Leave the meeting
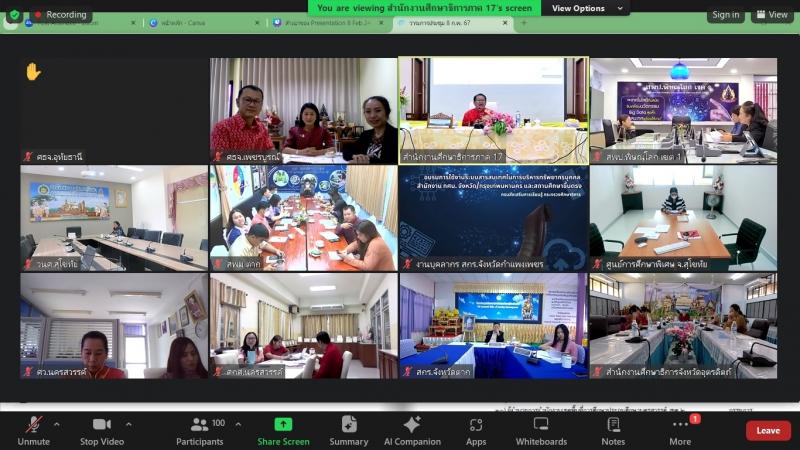This screenshot has height=450, width=800. pos(768,431)
